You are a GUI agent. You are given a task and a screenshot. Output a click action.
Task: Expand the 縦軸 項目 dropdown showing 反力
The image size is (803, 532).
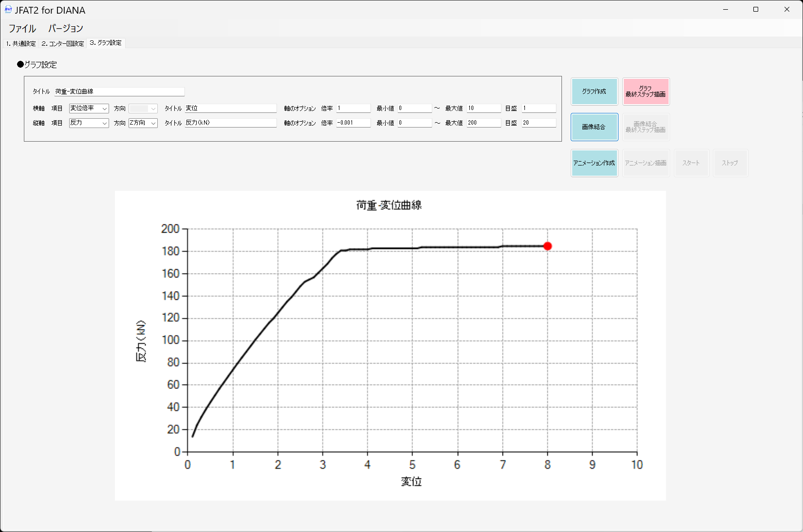point(89,123)
